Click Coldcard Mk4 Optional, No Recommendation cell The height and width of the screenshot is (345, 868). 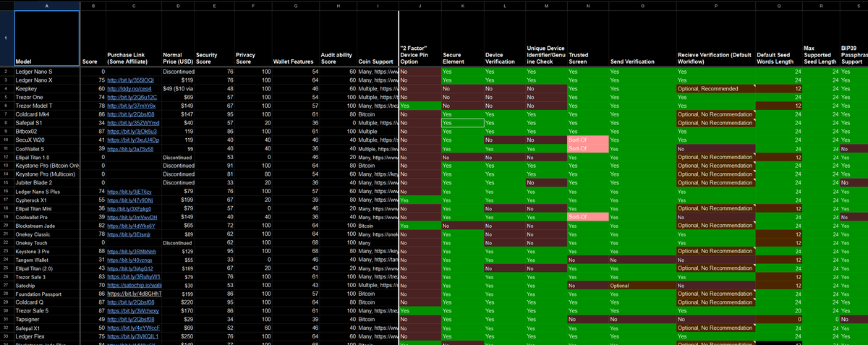(715, 114)
